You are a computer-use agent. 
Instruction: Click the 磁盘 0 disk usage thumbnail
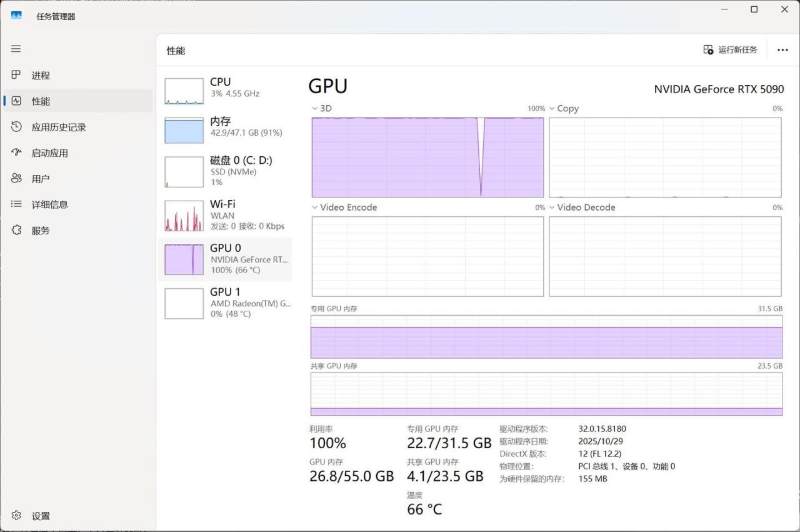pyautogui.click(x=184, y=172)
